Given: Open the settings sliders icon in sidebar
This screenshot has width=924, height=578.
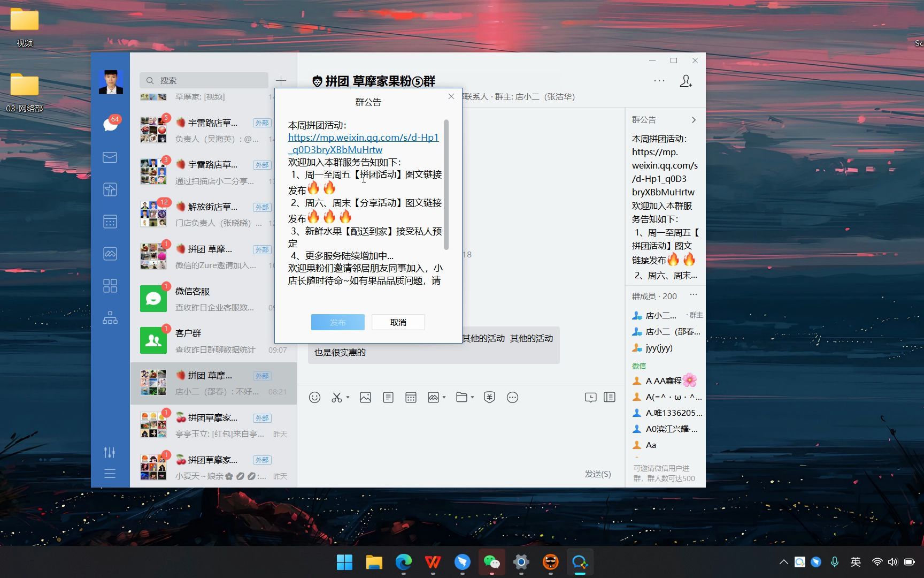Looking at the screenshot, I should tap(110, 452).
